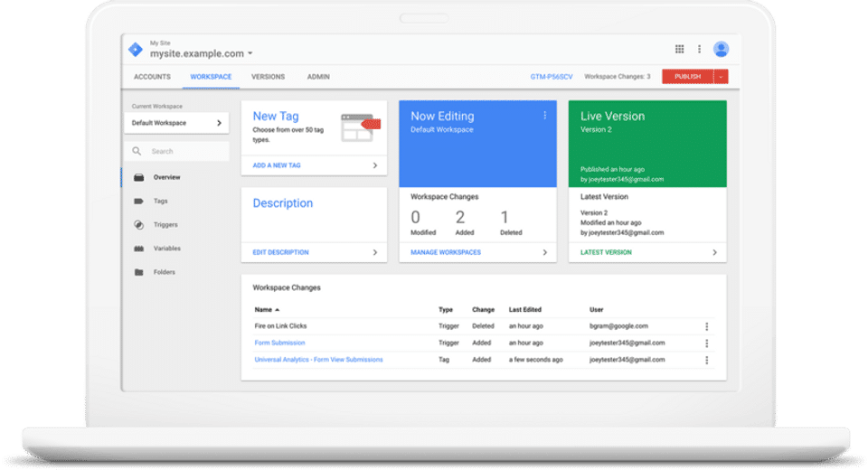The image size is (868, 470).
Task: Open the Form Submission trigger link
Action: coord(279,343)
